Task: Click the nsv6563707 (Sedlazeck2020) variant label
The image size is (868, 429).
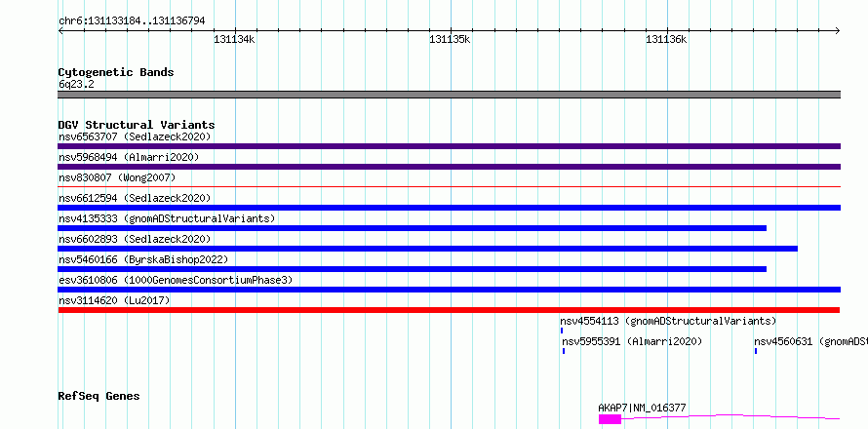Action: (135, 136)
